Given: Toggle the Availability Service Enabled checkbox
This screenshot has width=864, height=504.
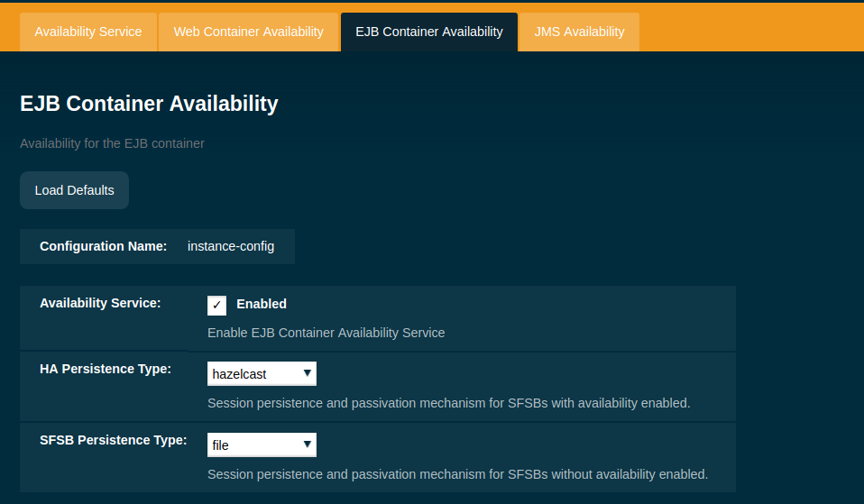Looking at the screenshot, I should pyautogui.click(x=216, y=305).
